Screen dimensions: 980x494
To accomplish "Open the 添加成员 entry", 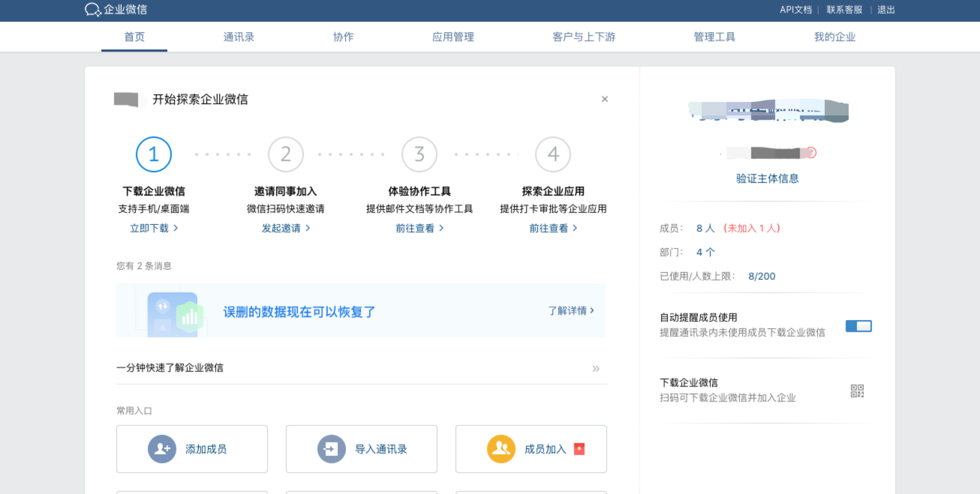I will [x=192, y=449].
